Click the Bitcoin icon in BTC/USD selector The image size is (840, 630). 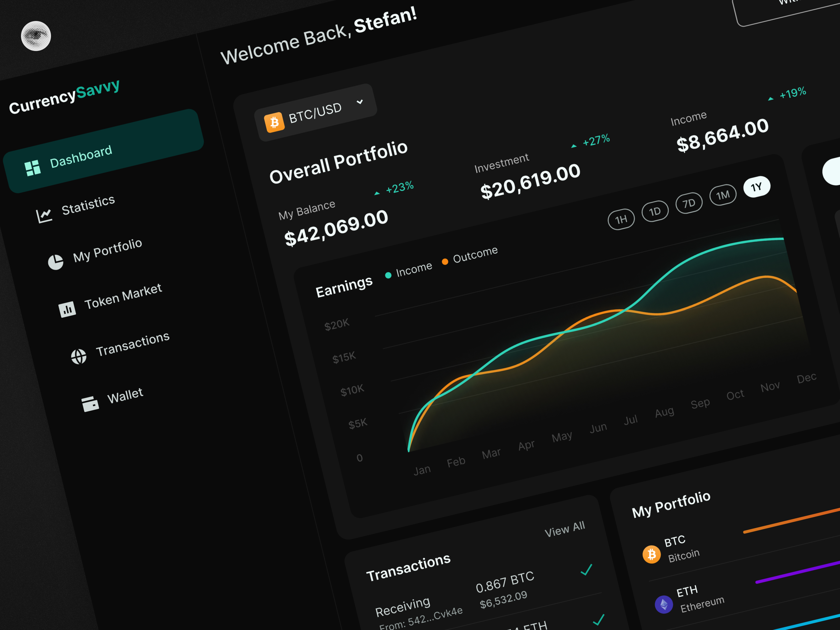[x=274, y=122]
